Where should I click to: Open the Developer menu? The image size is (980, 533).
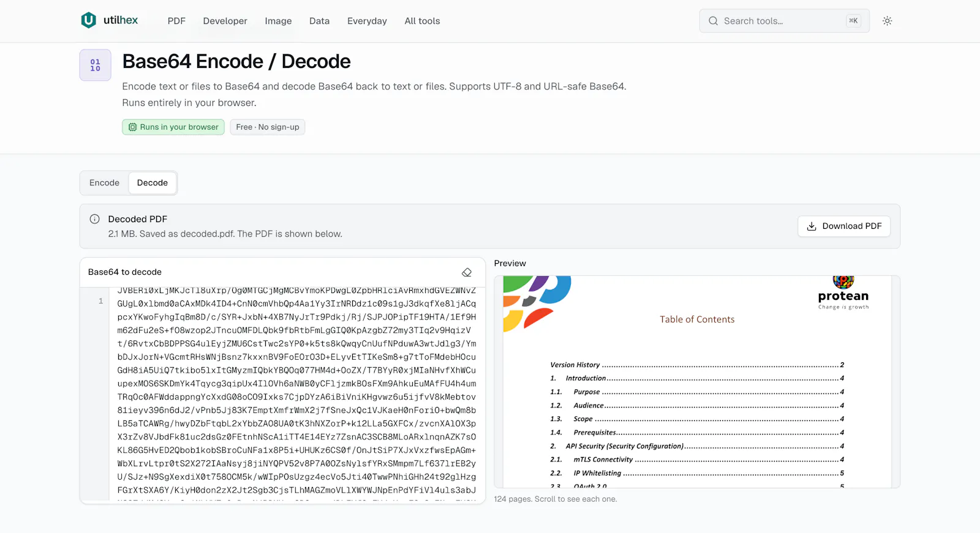(x=225, y=21)
